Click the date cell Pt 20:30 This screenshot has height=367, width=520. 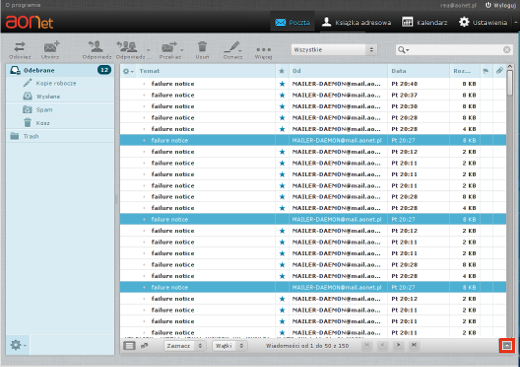[404, 106]
